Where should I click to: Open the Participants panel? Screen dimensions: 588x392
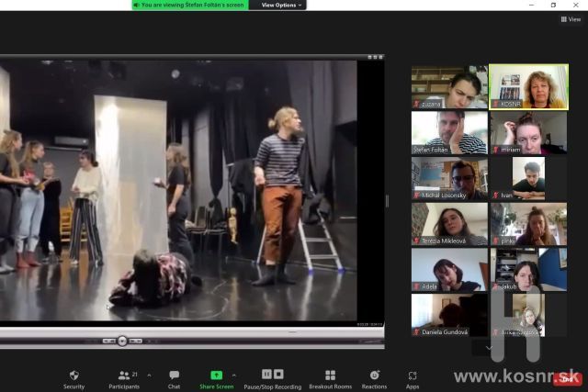[x=123, y=375]
